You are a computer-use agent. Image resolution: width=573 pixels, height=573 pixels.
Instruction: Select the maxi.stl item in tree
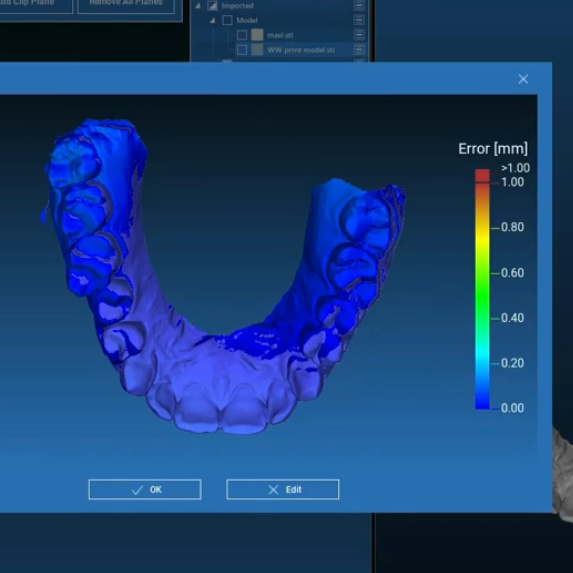point(280,35)
